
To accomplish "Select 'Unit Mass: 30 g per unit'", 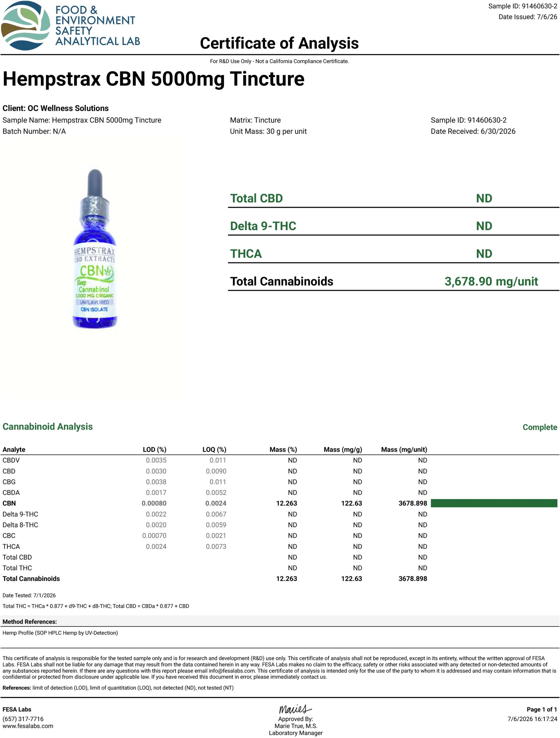I will pyautogui.click(x=268, y=131).
